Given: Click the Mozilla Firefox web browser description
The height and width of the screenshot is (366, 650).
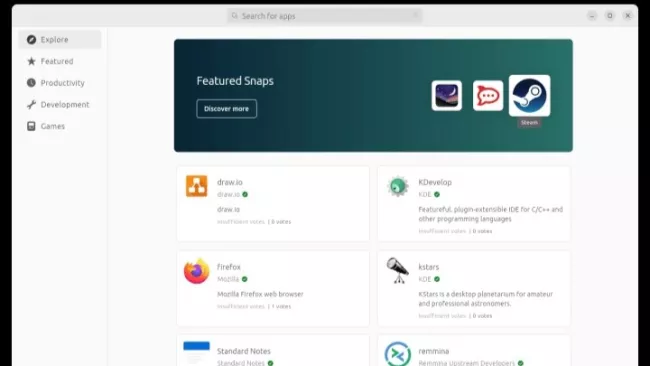Looking at the screenshot, I should [x=260, y=294].
